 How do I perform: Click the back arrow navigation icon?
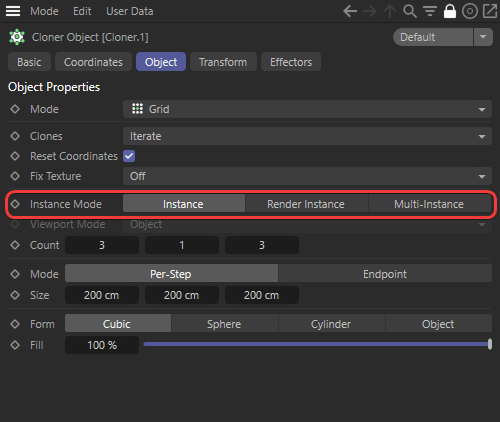pyautogui.click(x=350, y=11)
